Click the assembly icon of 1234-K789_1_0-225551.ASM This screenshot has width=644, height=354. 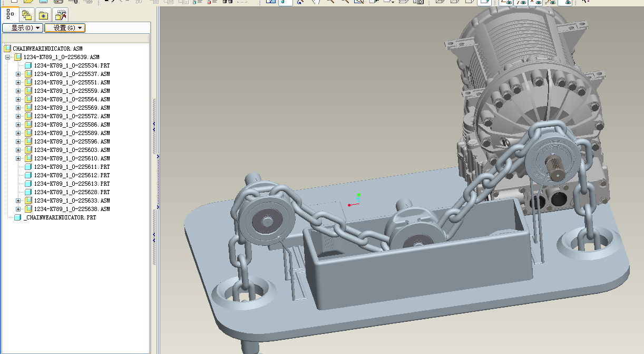tap(28, 82)
